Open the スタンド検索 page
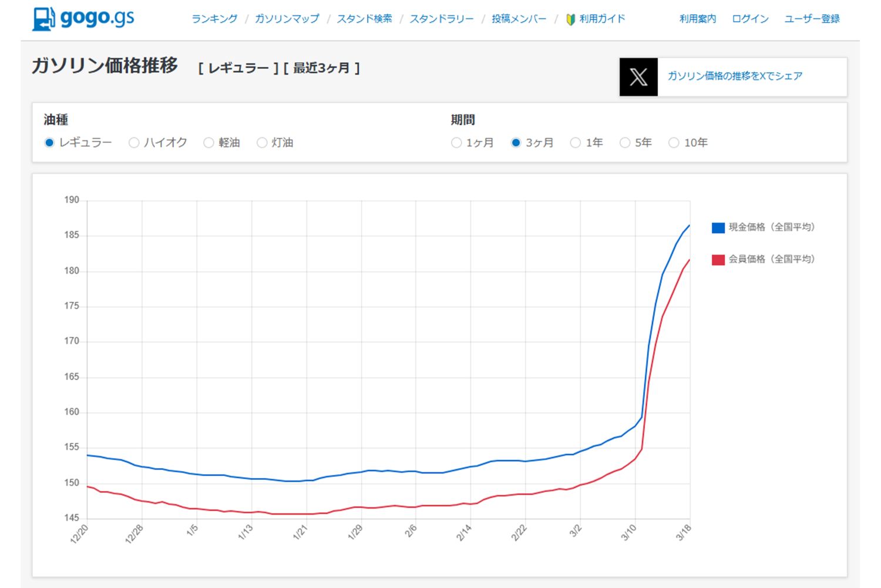This screenshot has height=588, width=881. tap(365, 18)
